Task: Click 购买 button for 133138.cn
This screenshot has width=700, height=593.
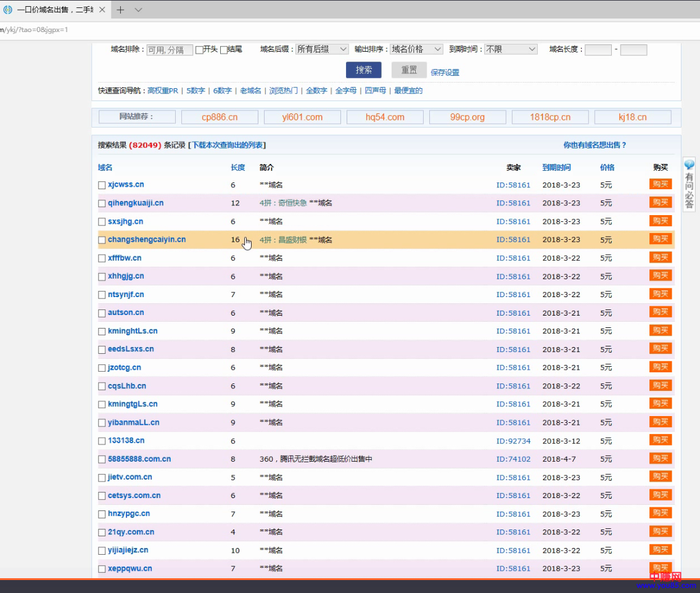Action: tap(660, 440)
